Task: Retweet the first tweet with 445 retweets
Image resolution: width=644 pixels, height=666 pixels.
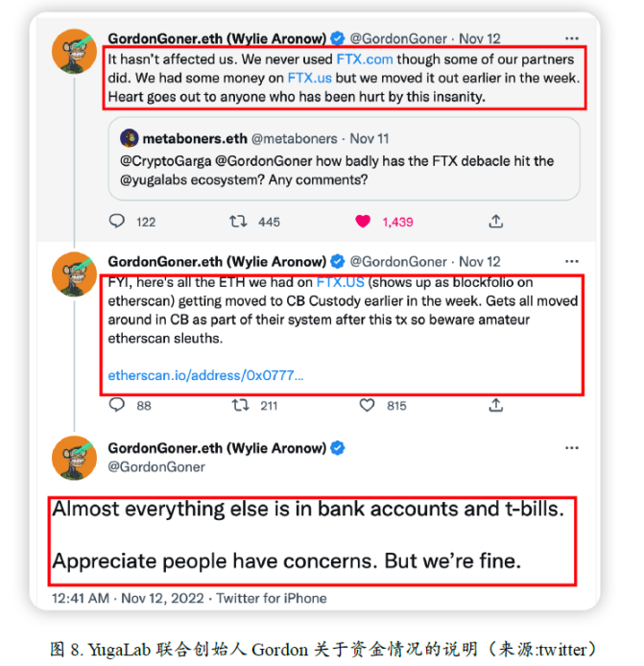Action: click(x=238, y=222)
